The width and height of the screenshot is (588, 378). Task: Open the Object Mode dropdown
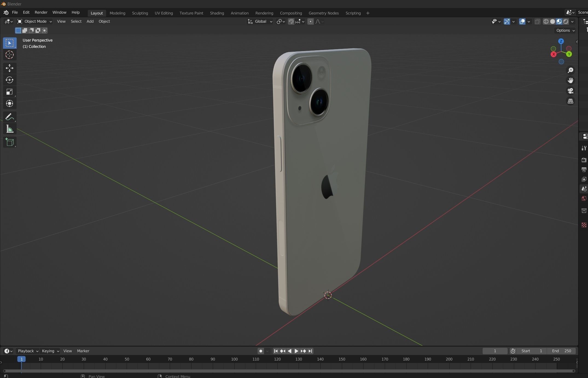(x=34, y=21)
